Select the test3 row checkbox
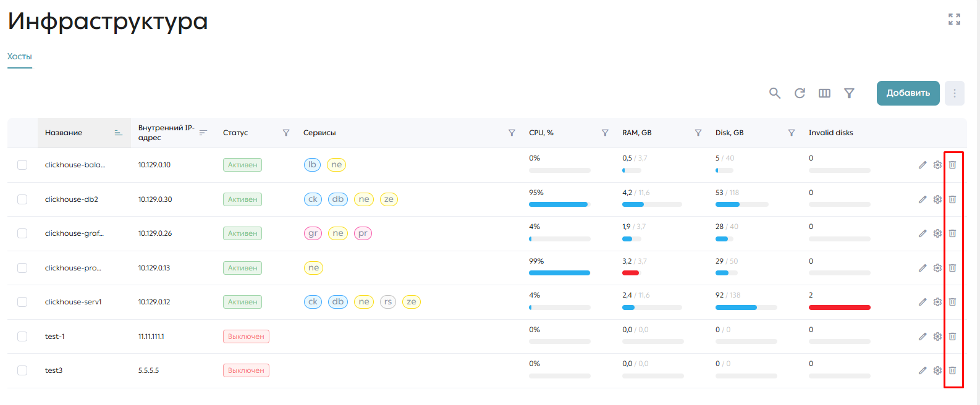980x405 pixels. pos(22,370)
